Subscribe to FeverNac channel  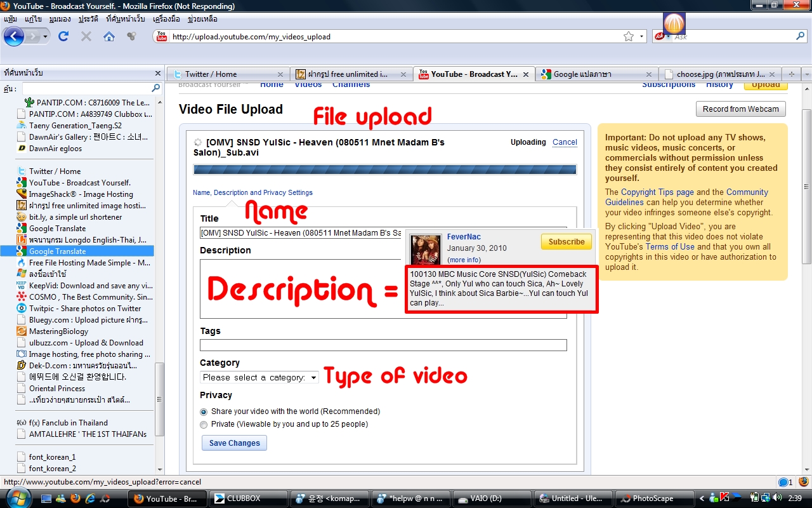(x=566, y=242)
